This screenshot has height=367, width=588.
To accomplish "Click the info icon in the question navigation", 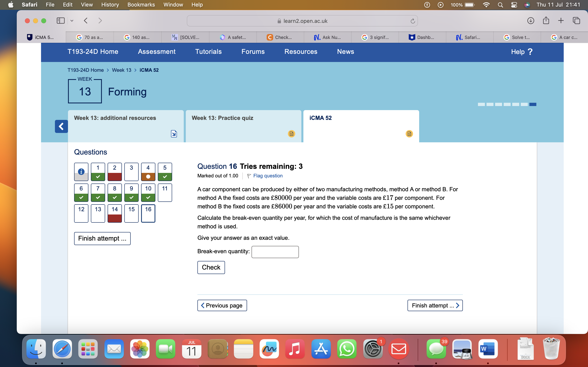I will [x=81, y=172].
